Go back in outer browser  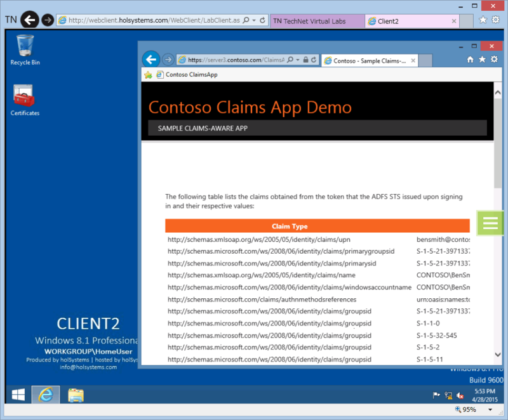click(x=30, y=20)
